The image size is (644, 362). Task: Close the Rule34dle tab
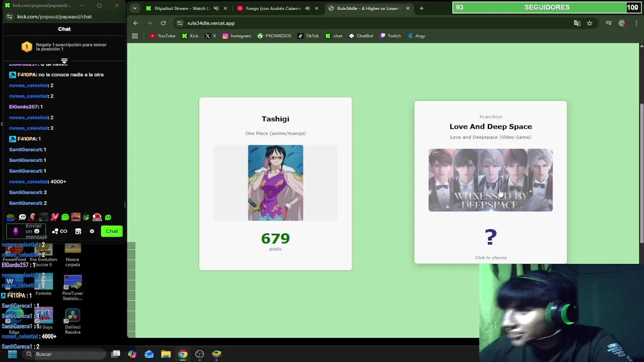(x=408, y=9)
